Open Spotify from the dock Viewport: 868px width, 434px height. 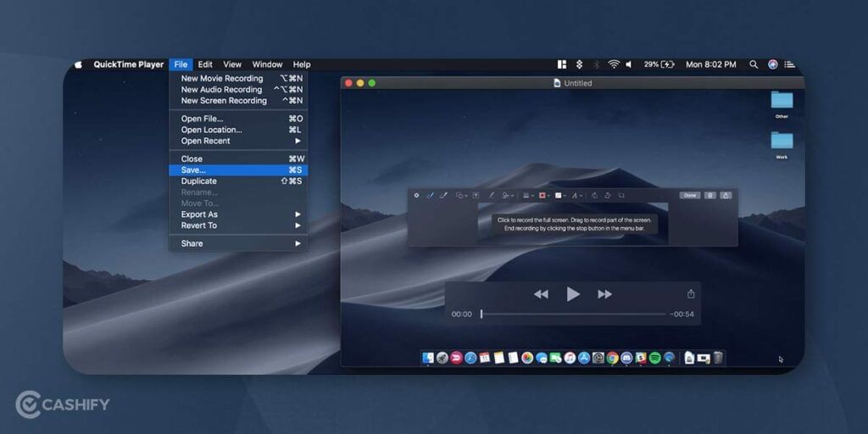pos(655,358)
